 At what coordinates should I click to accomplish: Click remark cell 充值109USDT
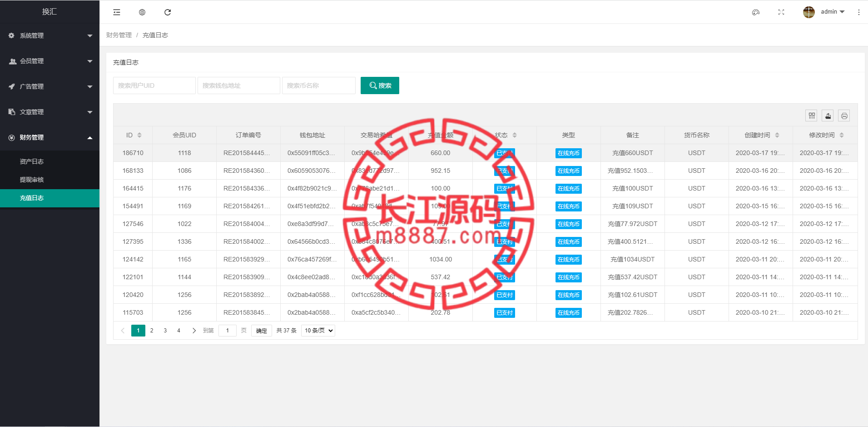click(x=633, y=206)
